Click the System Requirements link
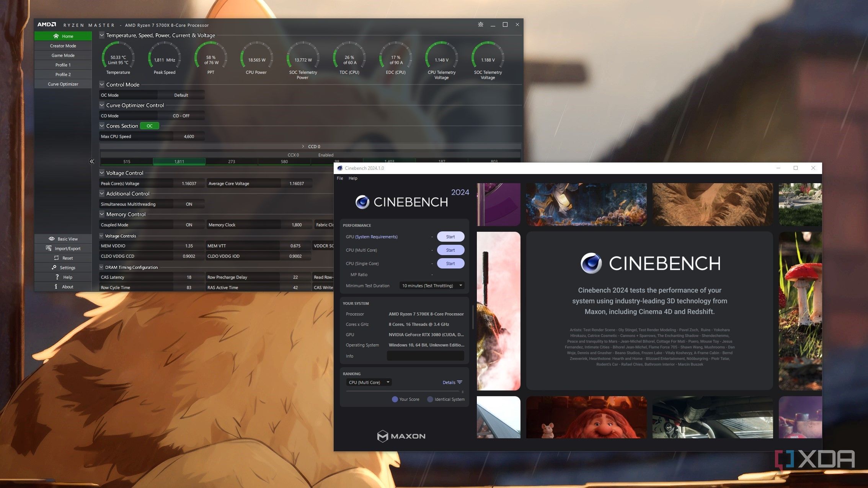The height and width of the screenshot is (488, 868). pos(376,237)
